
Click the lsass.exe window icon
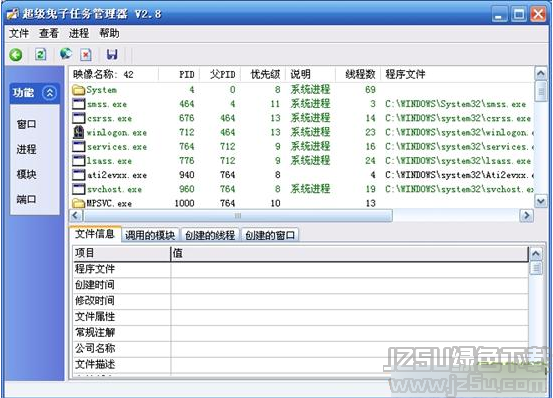pyautogui.click(x=78, y=161)
